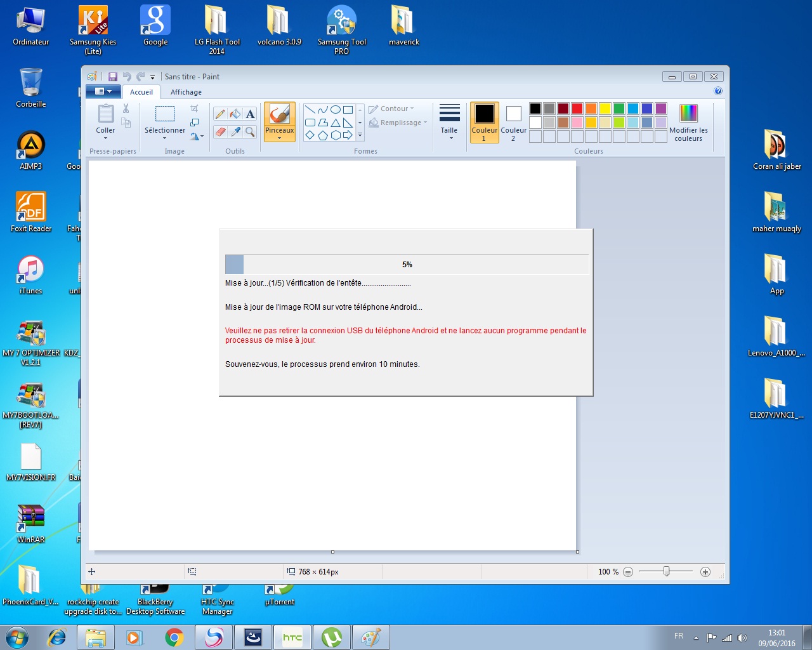Screen dimensions: 812x650
Task: Click the Crop icon in Image group
Action: [x=195, y=109]
